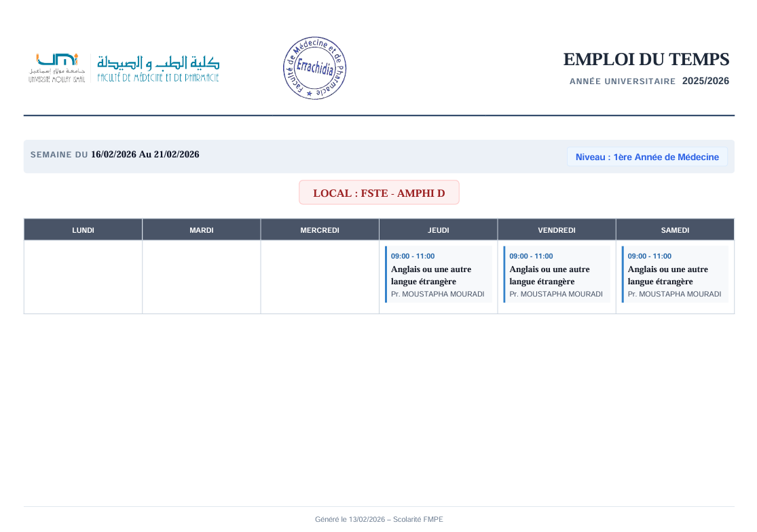This screenshot has width=757, height=532.
Task: Select the VENDREDI column header
Action: tap(557, 230)
